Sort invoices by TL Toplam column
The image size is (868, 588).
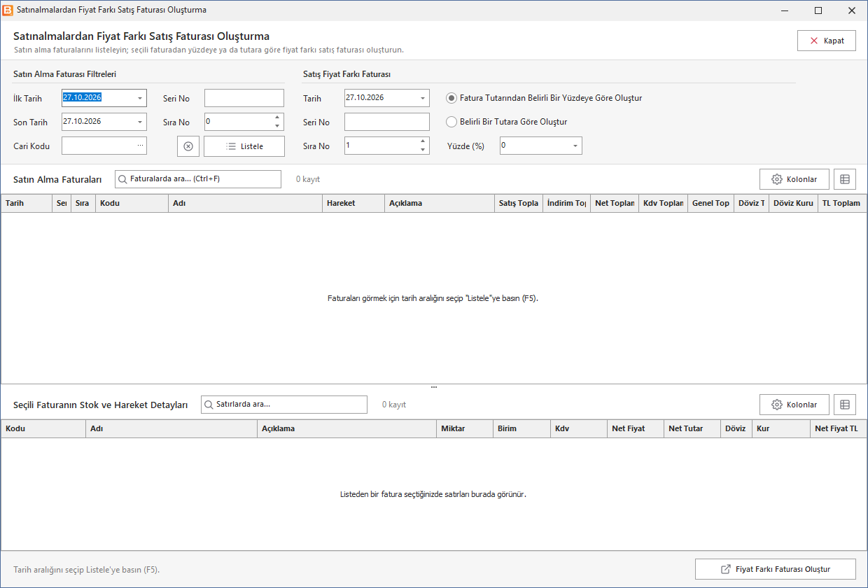tap(842, 203)
